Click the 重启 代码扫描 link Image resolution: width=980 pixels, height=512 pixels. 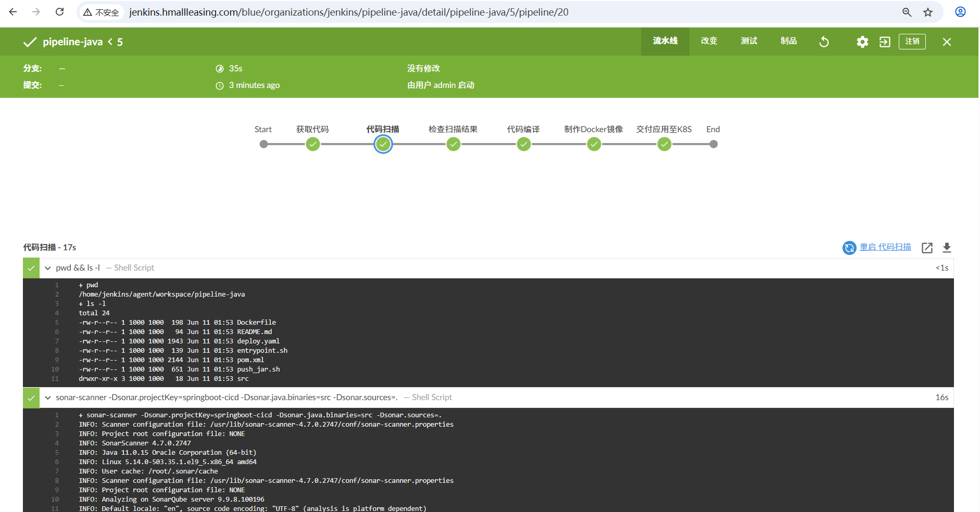(885, 247)
